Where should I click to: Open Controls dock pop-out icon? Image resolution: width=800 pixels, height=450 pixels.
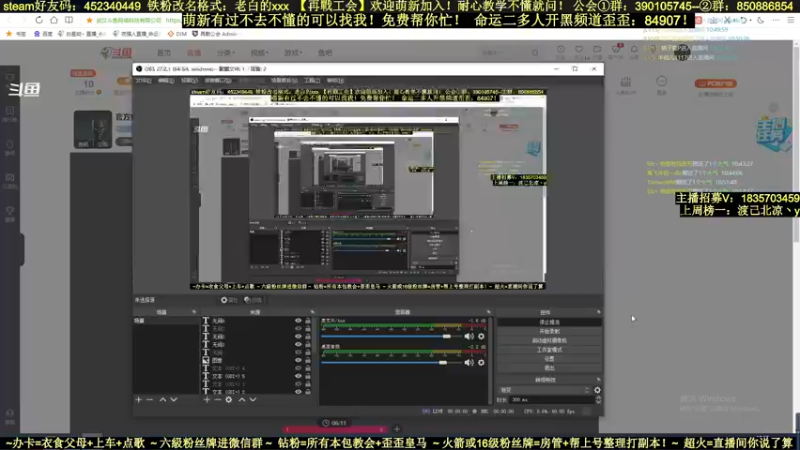[598, 312]
